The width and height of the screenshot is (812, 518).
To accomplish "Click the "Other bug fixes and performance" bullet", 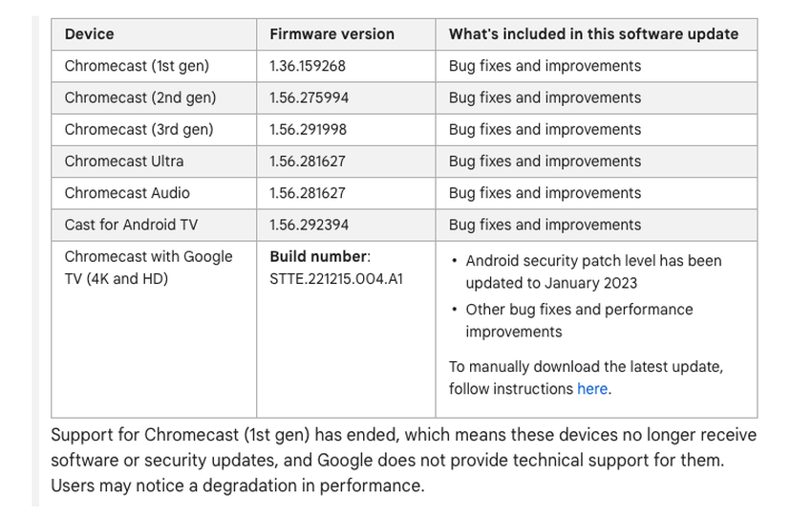I will [x=579, y=320].
